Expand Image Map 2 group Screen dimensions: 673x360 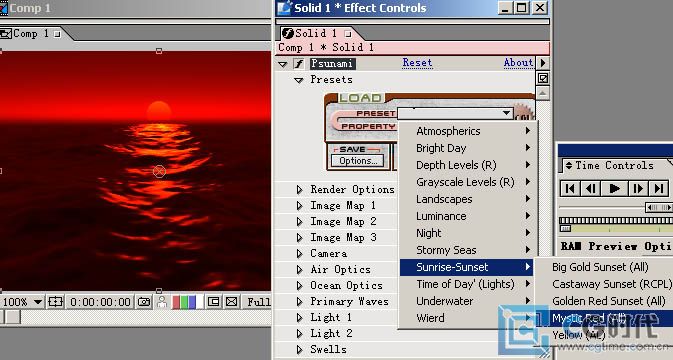[299, 221]
